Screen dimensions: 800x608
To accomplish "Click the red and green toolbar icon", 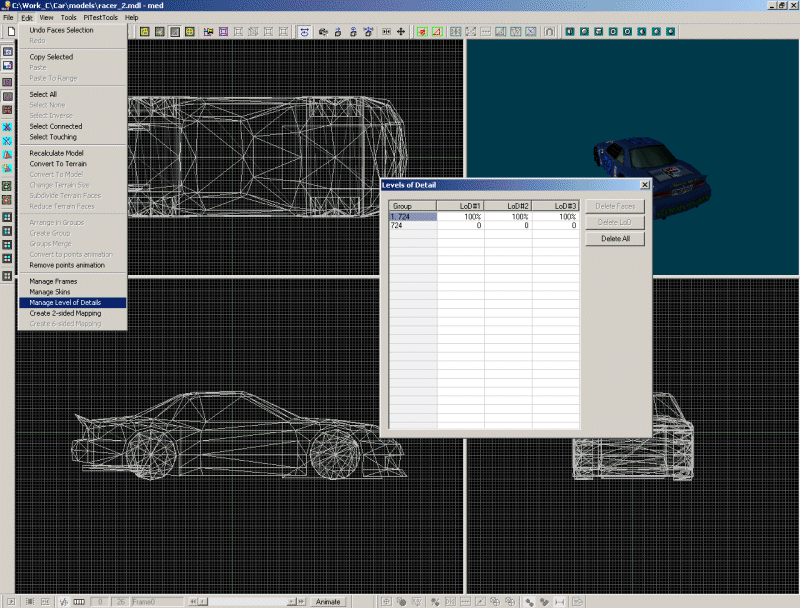I will 422,32.
